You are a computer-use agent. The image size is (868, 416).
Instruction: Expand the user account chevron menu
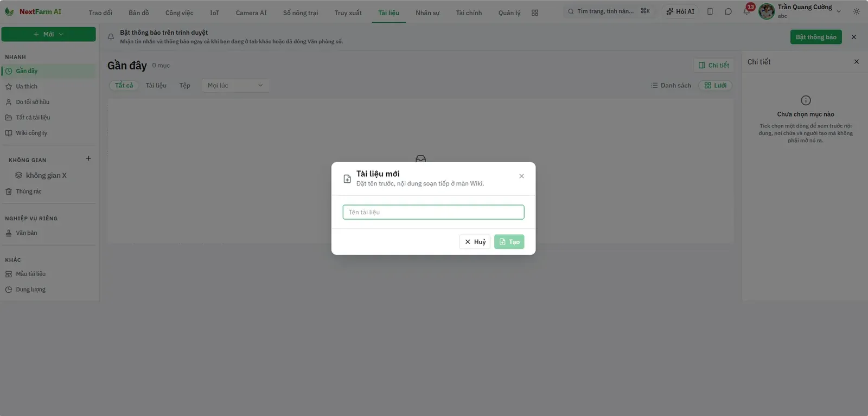tap(839, 11)
